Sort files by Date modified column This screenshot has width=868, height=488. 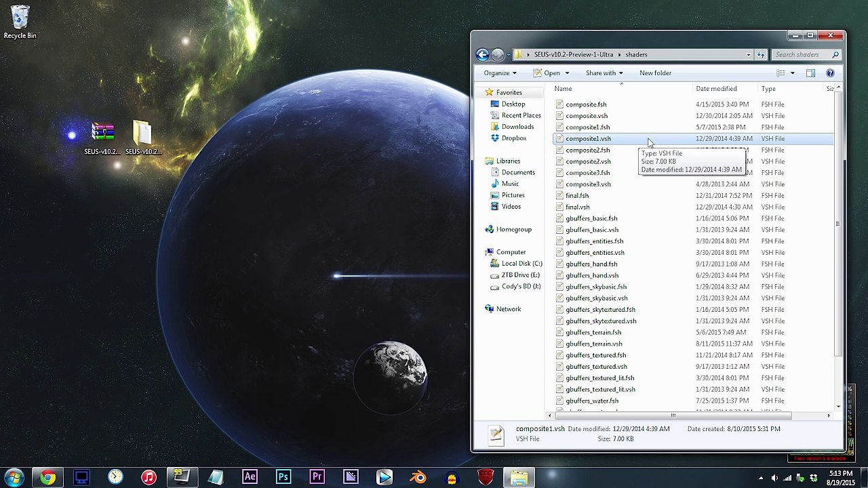[x=715, y=89]
